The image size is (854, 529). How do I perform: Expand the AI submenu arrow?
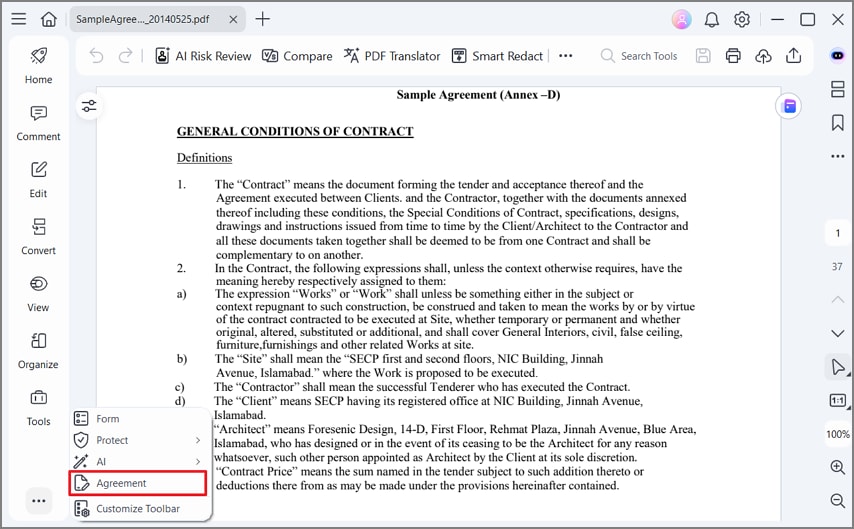[198, 461]
